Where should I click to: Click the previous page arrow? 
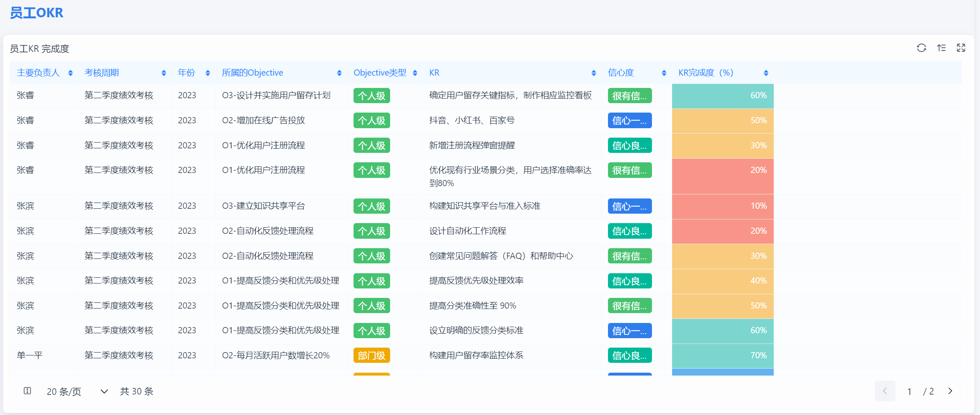point(885,391)
